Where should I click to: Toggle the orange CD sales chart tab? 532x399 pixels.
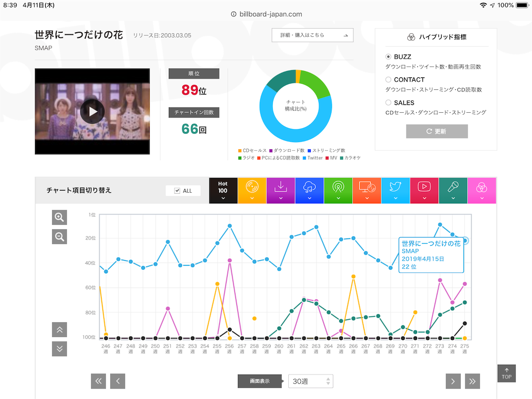pos(252,191)
